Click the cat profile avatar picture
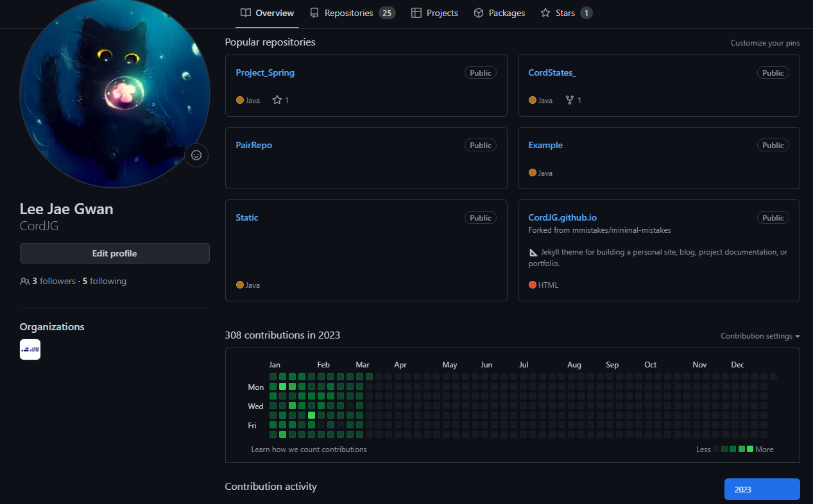813x504 pixels. point(115,94)
